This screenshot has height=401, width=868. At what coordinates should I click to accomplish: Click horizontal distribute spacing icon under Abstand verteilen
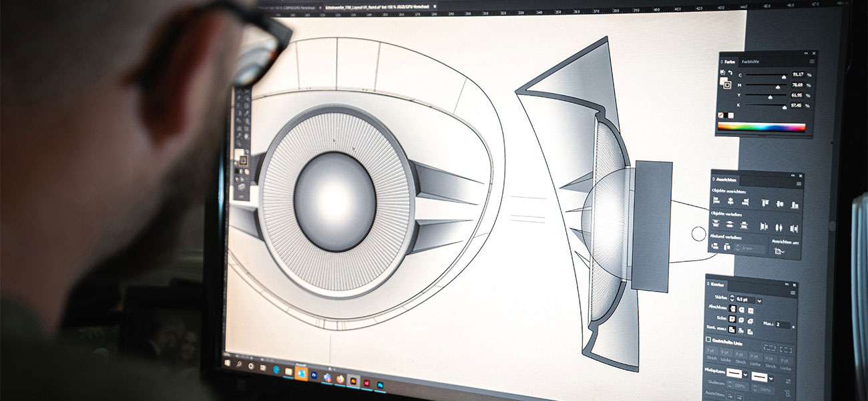click(727, 247)
